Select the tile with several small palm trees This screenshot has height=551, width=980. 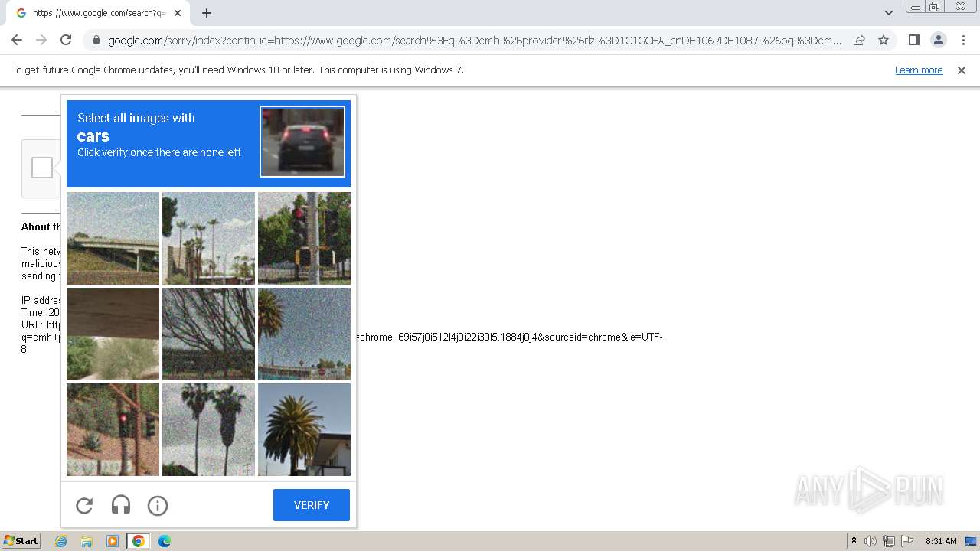[x=208, y=238]
